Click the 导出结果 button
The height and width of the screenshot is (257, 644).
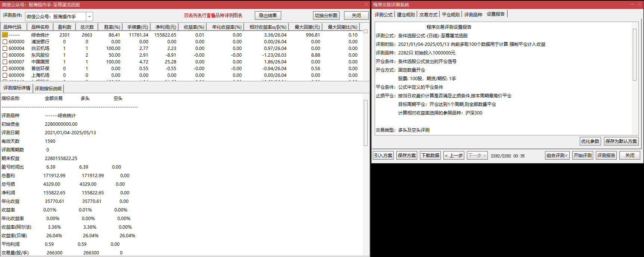click(268, 16)
